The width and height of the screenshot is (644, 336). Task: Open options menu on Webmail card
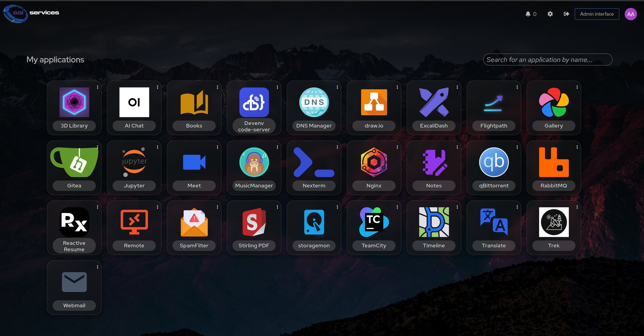(x=97, y=267)
